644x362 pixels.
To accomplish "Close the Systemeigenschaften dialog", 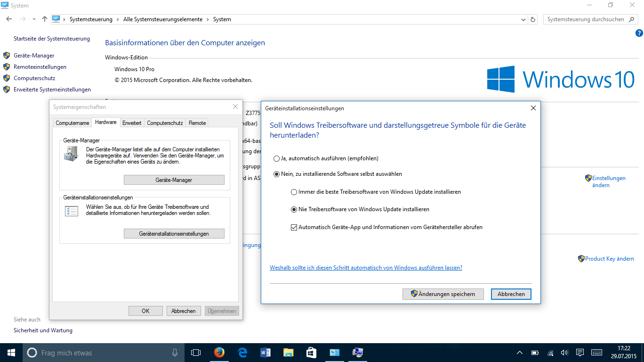I will tap(235, 107).
